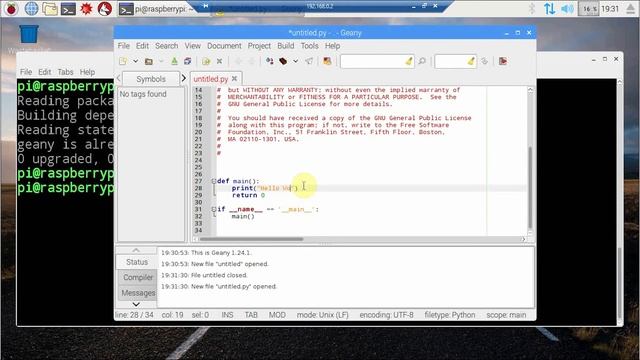
Task: Click the Compile toolbar icon
Action: (270, 61)
